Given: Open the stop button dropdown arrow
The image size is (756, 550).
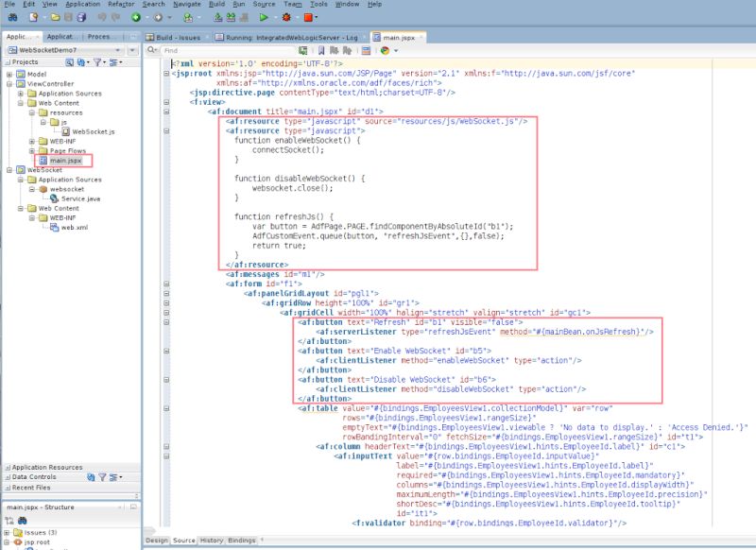Looking at the screenshot, I should (x=317, y=17).
